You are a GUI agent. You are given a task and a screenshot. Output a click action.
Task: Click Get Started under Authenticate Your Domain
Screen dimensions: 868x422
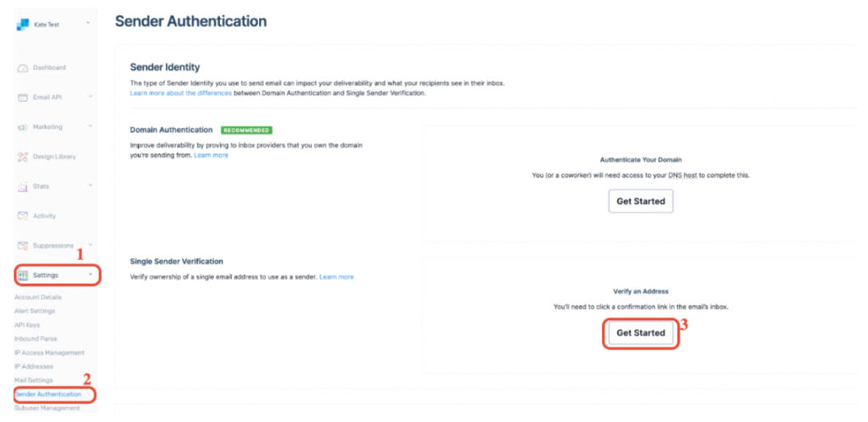(640, 201)
